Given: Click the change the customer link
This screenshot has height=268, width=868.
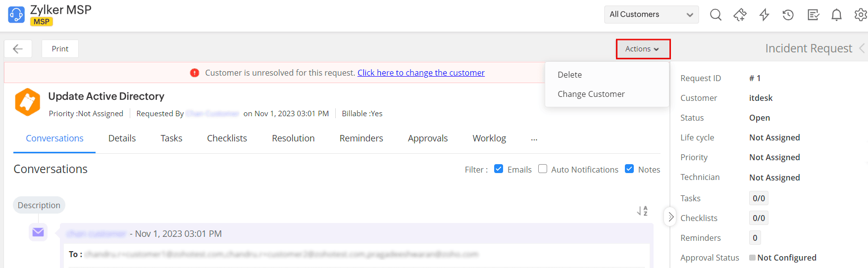Looking at the screenshot, I should [421, 73].
